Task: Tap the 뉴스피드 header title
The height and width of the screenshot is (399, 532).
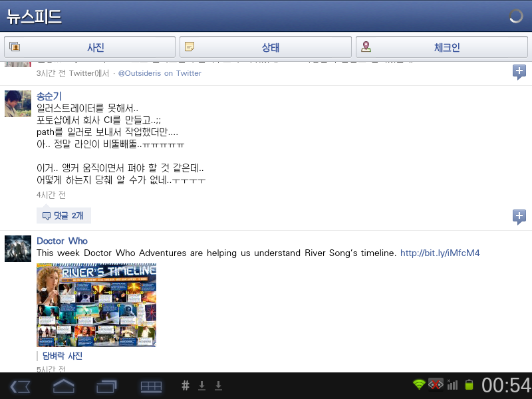Action: (x=34, y=16)
